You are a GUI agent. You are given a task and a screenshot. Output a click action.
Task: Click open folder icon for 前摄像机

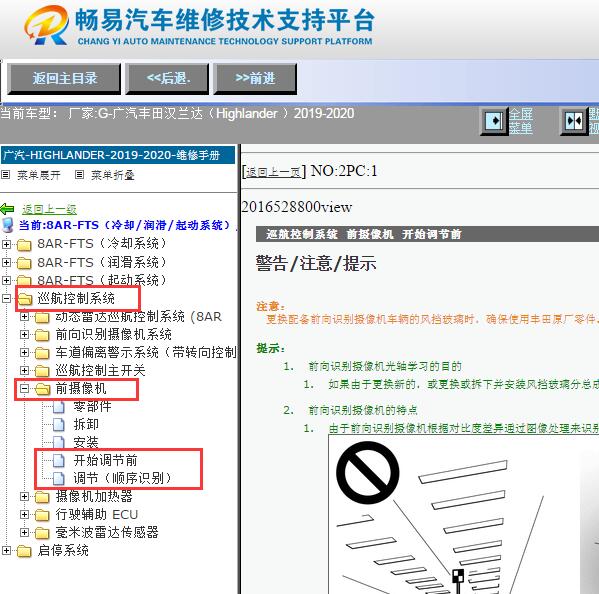pyautogui.click(x=43, y=389)
